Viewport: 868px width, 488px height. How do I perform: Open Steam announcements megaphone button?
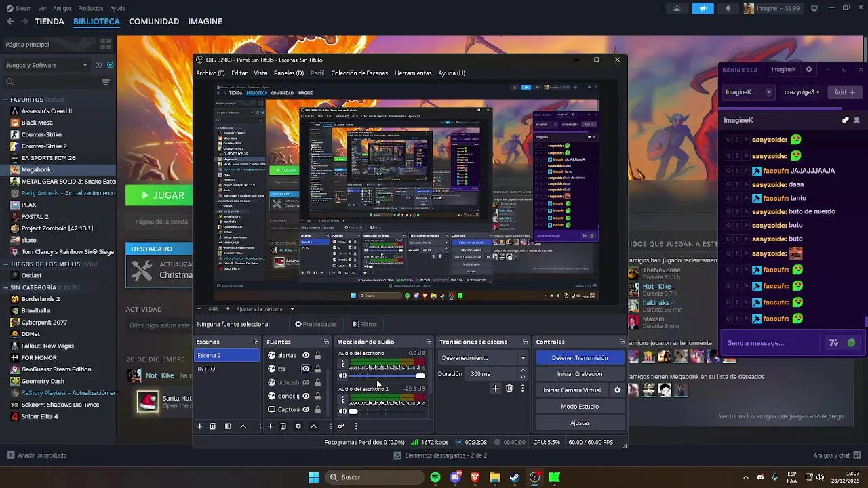[703, 8]
